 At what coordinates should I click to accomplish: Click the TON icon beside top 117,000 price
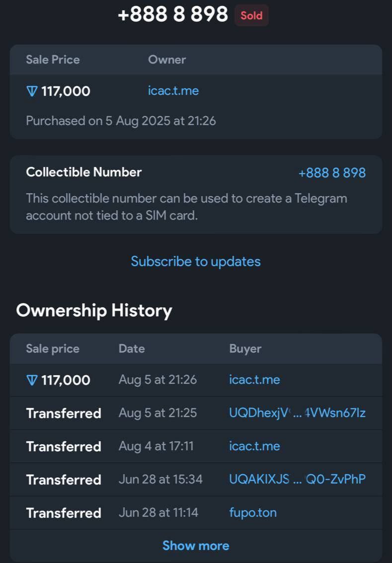32,91
